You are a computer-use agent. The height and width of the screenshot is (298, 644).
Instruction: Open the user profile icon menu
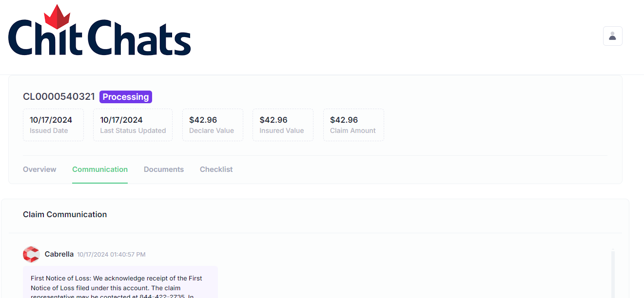coord(612,36)
